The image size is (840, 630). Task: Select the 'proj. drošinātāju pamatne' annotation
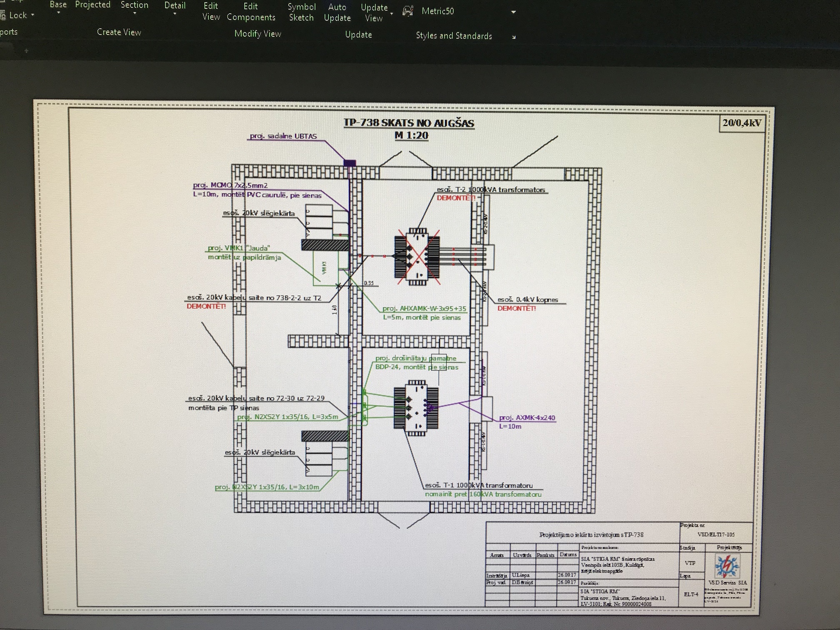[416, 358]
